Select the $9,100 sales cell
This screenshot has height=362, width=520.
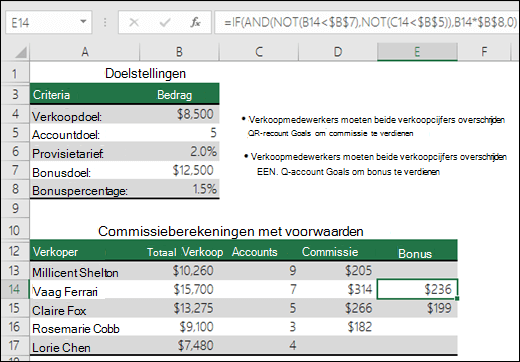(179, 327)
